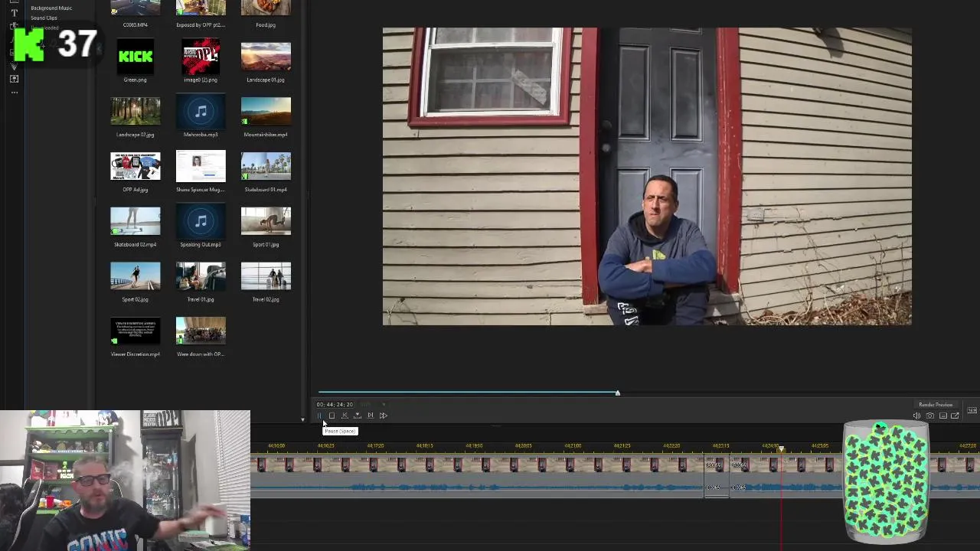This screenshot has width=980, height=551.
Task: Click the fast forward button
Action: tap(384, 416)
